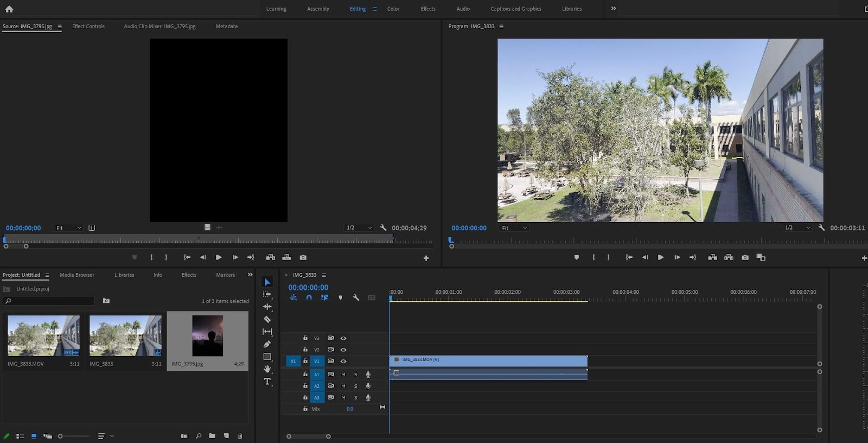Click Project panel search field

tap(49, 301)
